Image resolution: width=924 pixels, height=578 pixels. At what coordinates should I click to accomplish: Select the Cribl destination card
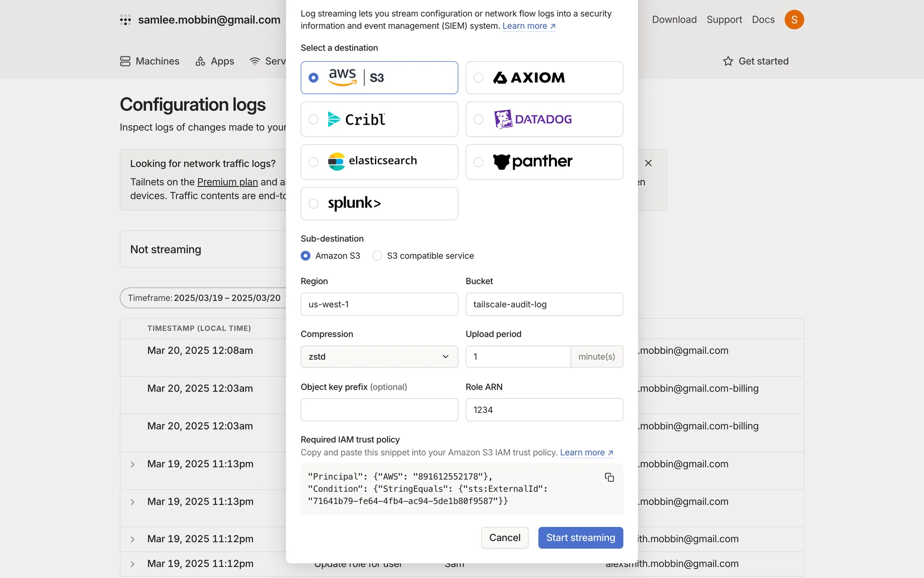point(379,119)
